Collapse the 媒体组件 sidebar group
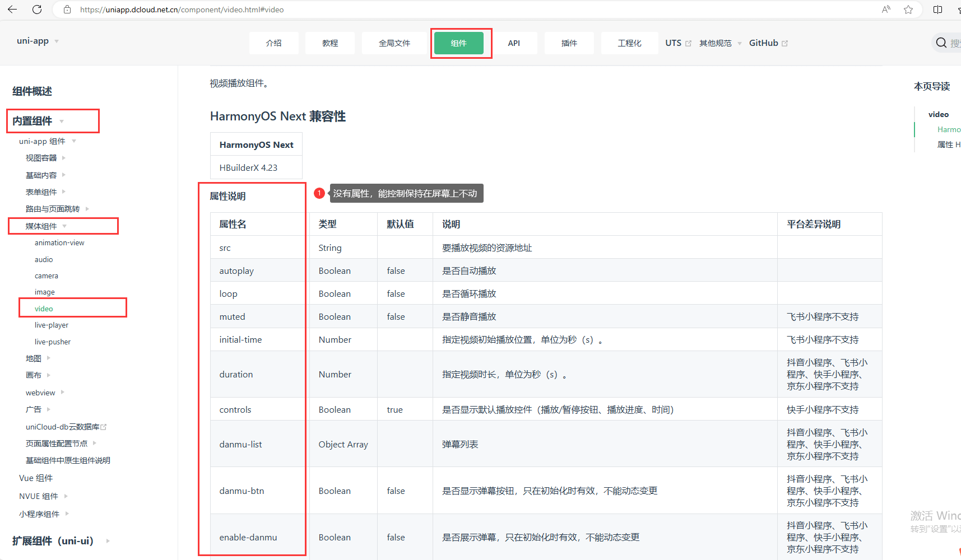 pos(46,226)
